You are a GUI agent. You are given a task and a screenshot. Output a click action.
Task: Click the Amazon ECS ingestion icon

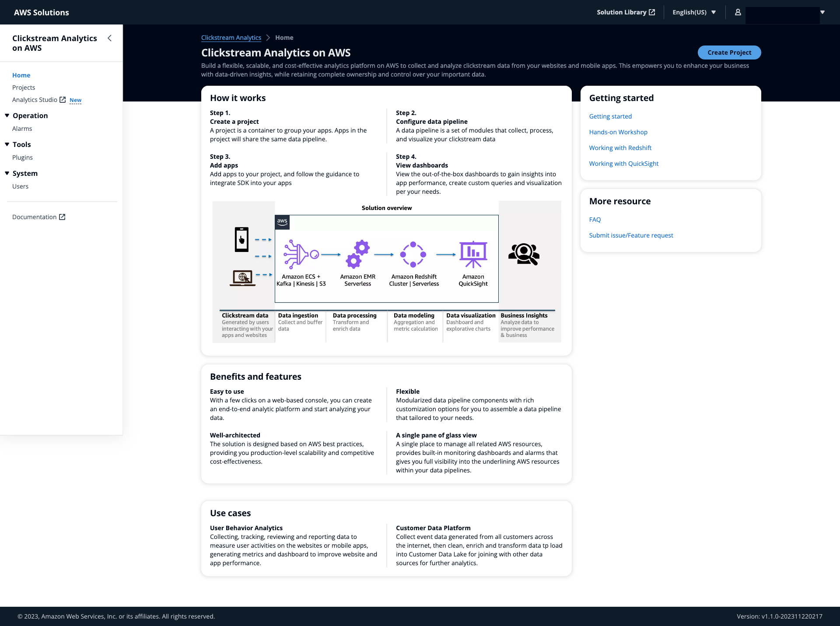click(301, 254)
